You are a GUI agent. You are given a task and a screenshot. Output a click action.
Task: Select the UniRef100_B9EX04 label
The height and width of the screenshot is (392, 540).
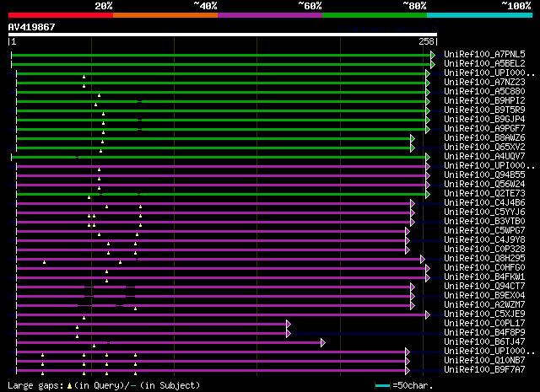(484, 296)
